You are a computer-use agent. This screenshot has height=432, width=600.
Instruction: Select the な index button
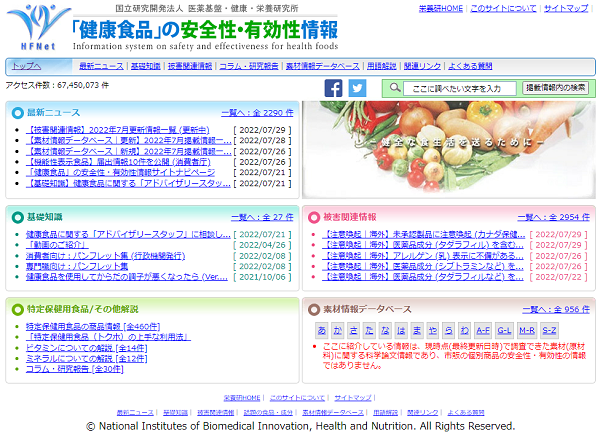[385, 330]
